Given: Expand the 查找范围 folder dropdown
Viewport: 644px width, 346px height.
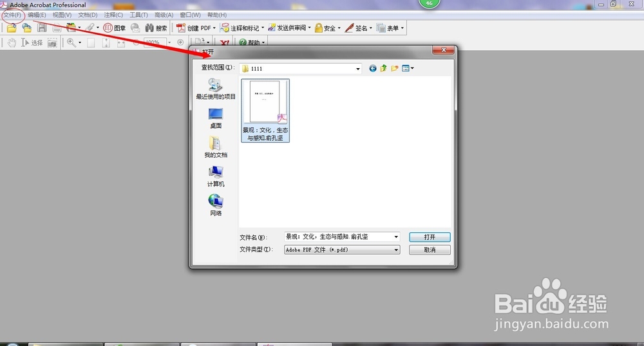Looking at the screenshot, I should (x=358, y=69).
